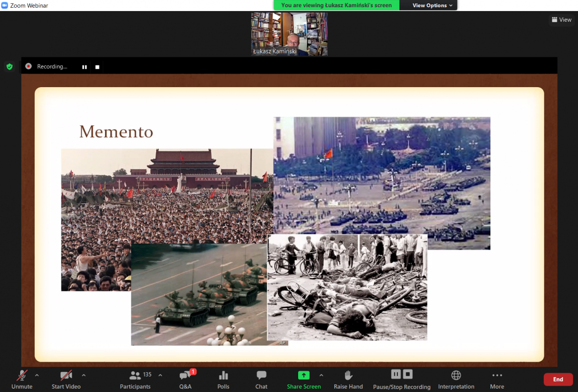Image resolution: width=578 pixels, height=392 pixels.
Task: Click the tanks in square aerial photo
Action: [382, 176]
